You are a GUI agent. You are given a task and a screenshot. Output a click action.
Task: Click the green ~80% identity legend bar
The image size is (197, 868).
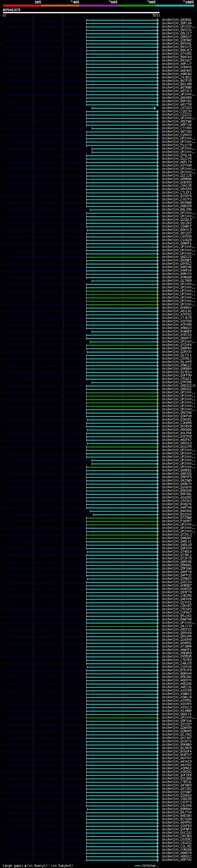coord(137,6)
